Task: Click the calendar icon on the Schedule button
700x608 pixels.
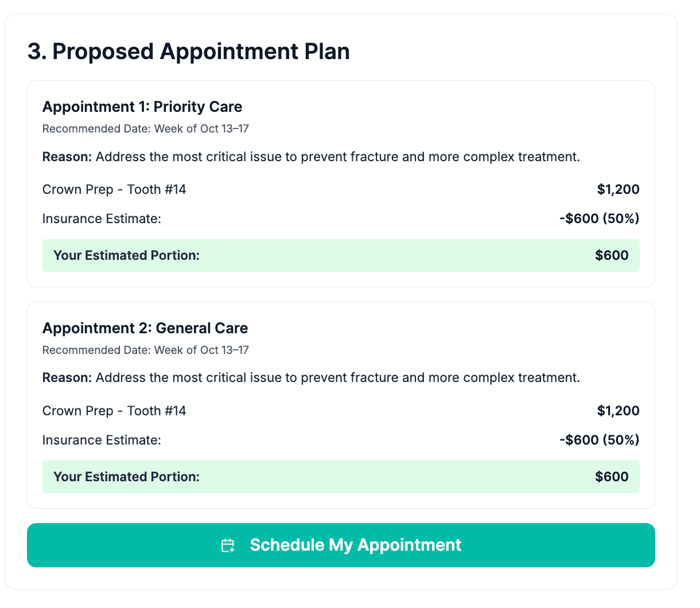Action: (228, 545)
